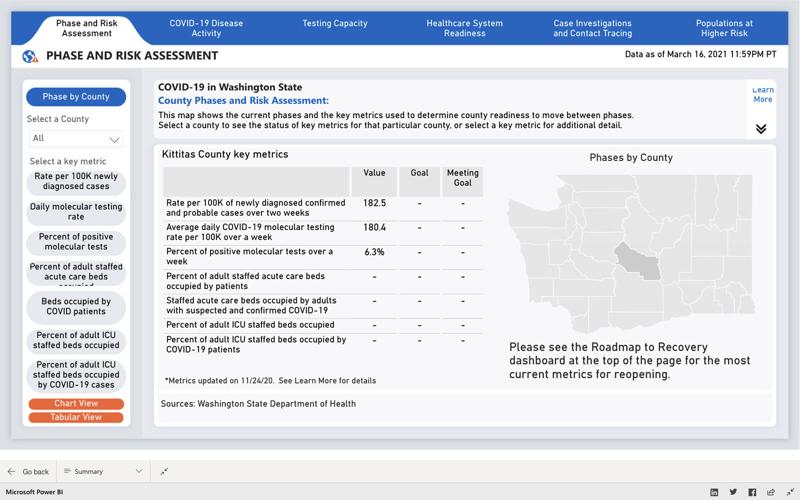
Task: Click the value 182.5 in the table
Action: pos(374,203)
